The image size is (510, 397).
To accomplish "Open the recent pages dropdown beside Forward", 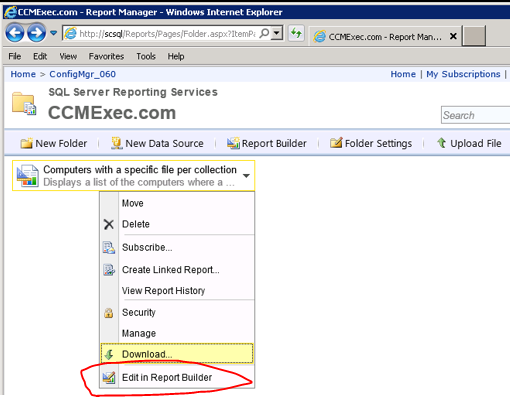I will pyautogui.click(x=53, y=33).
